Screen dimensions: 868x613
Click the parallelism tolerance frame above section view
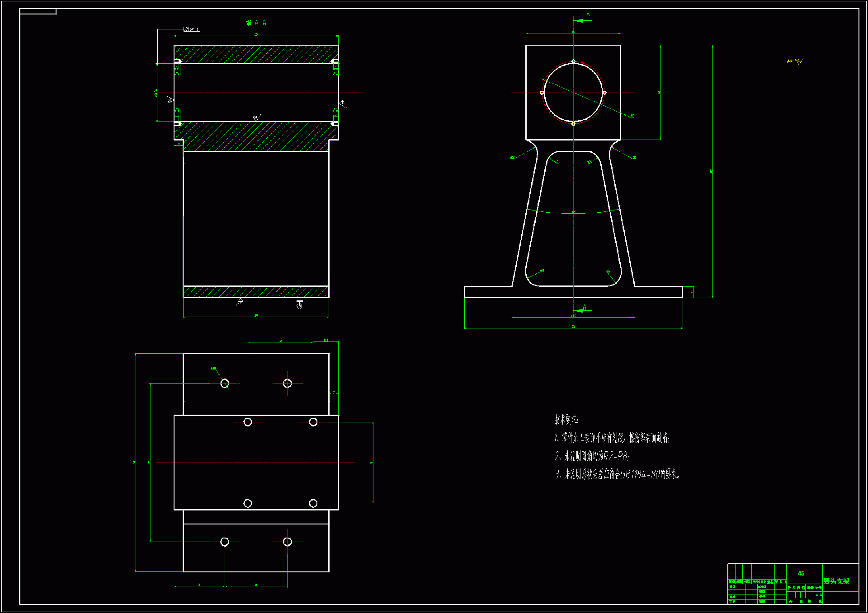click(x=192, y=29)
